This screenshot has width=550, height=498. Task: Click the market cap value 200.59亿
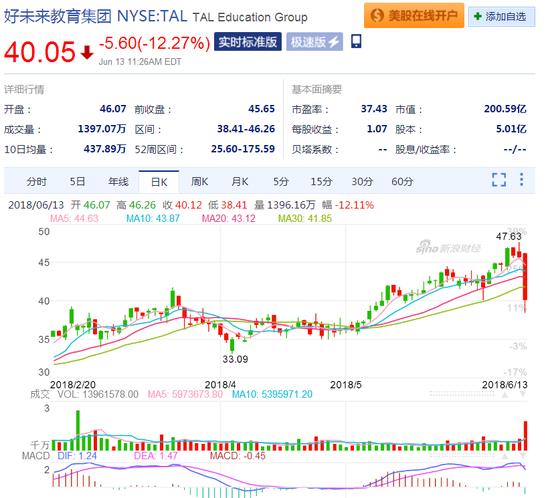(x=505, y=109)
